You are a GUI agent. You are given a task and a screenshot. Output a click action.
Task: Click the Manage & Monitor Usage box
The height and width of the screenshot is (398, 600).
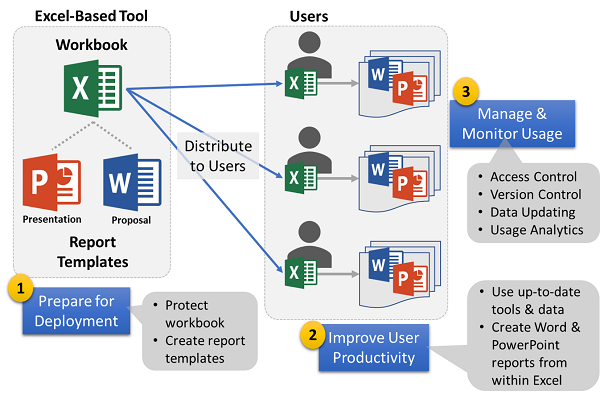pos(512,124)
